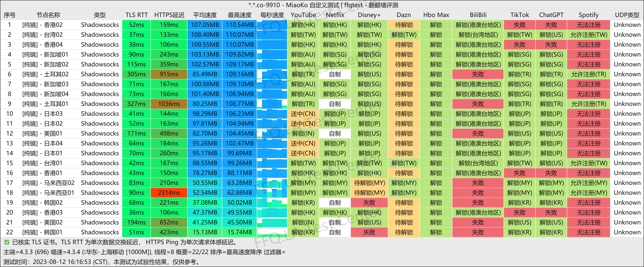Select Dazn 解锁(TW) cell in 台湾02 row

(x=404, y=35)
